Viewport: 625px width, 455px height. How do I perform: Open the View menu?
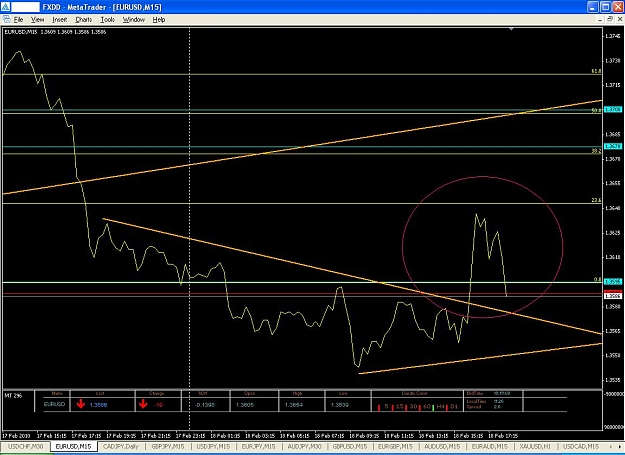(x=37, y=19)
